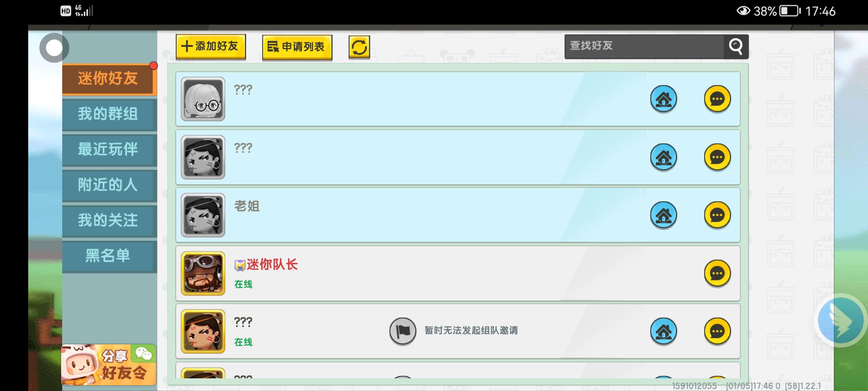Open chat with 老姐

point(717,215)
